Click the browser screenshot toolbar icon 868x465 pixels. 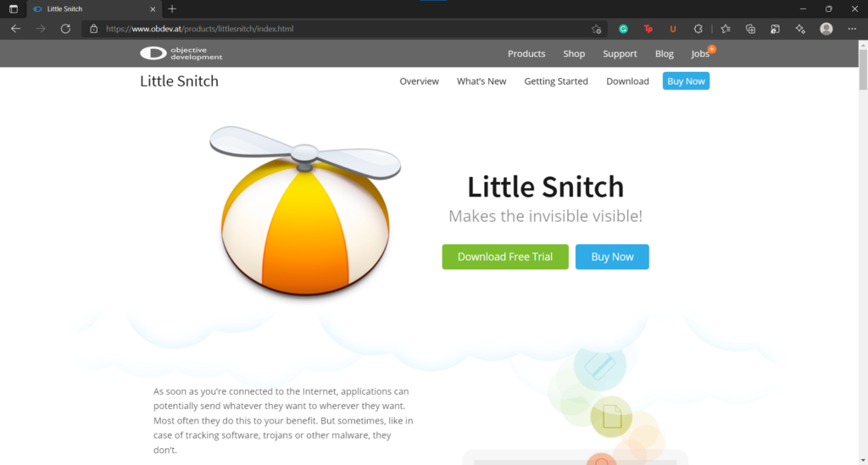coord(775,29)
